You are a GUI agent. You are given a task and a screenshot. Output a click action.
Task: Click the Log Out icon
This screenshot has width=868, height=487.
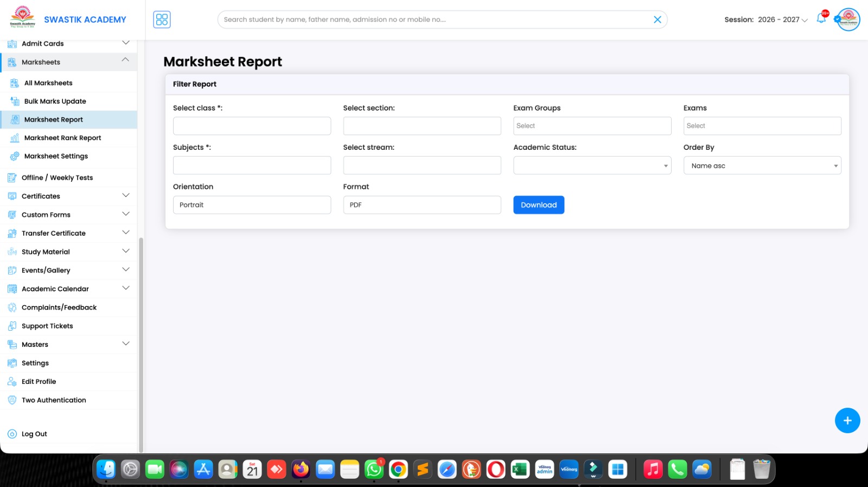(12, 434)
